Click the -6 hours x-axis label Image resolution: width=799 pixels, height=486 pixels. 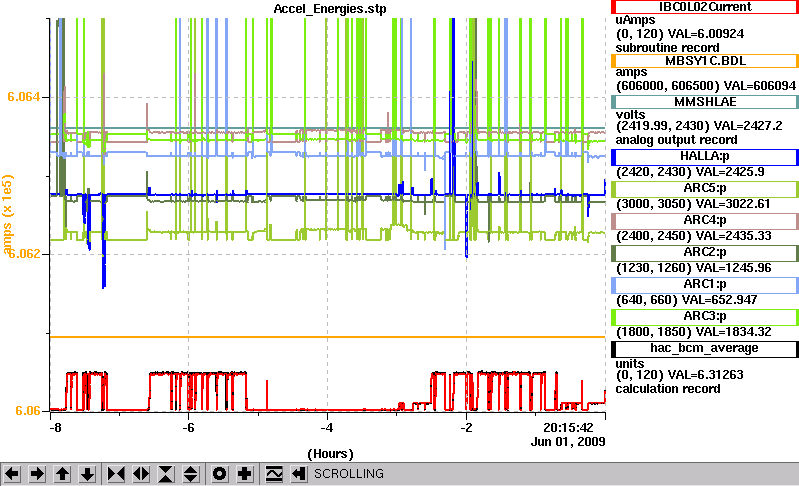click(x=188, y=428)
